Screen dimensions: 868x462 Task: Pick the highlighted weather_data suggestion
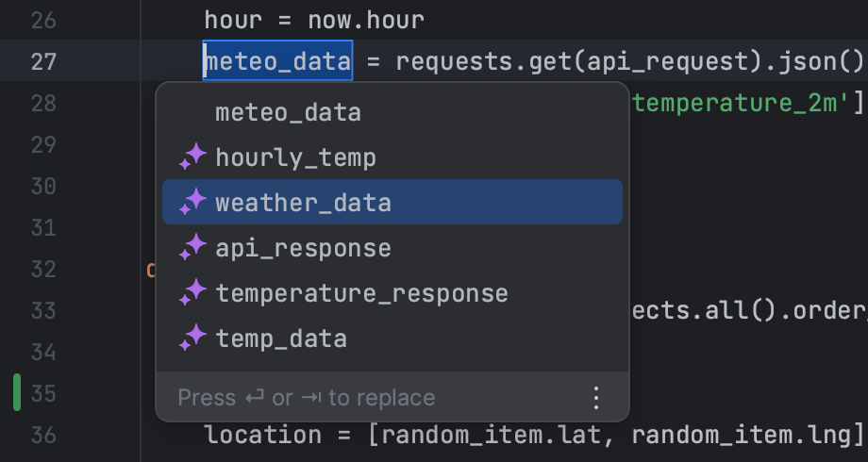pyautogui.click(x=392, y=202)
